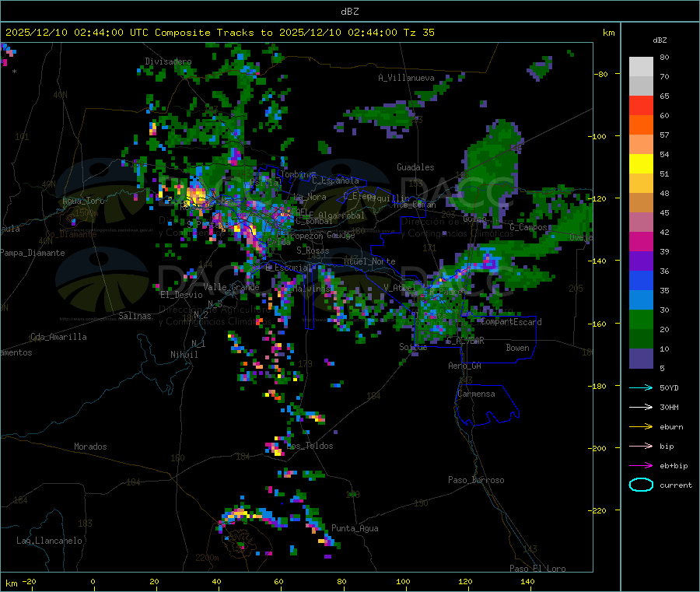Pick the orange swatch between 60 and 57
This screenshot has width=700, height=592.
[641, 125]
